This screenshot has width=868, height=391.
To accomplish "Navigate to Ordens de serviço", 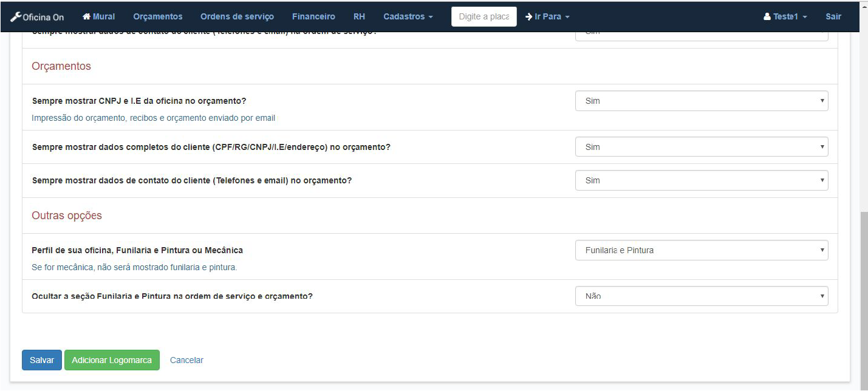I will 237,16.
